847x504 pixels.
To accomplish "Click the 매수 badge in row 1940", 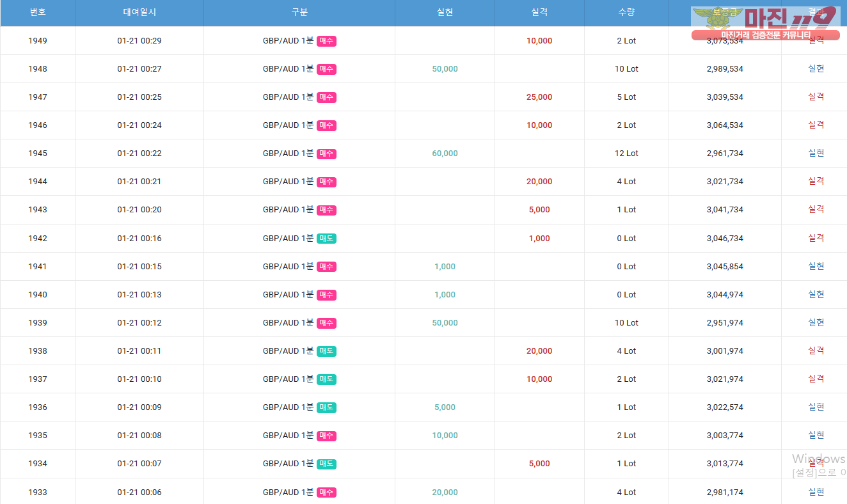I will pos(326,295).
